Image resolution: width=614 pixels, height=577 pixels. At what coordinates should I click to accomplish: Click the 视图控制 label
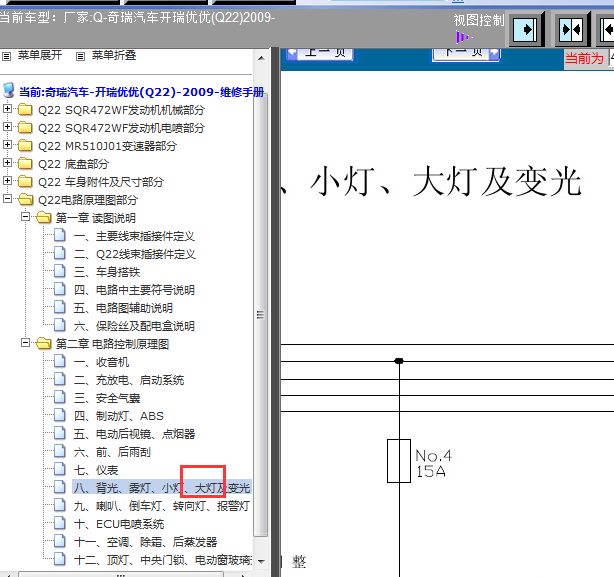(479, 20)
